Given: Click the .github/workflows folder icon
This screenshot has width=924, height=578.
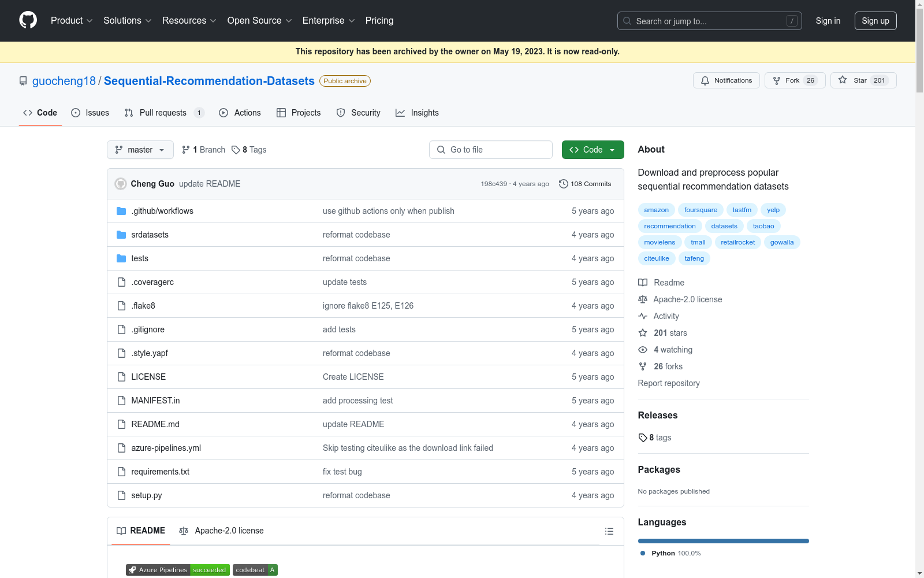Looking at the screenshot, I should pos(121,211).
